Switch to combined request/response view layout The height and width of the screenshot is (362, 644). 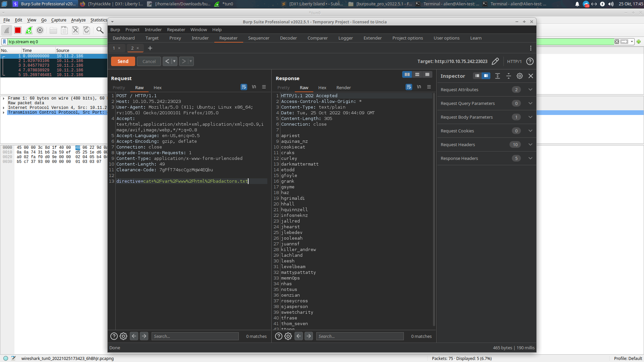click(427, 74)
